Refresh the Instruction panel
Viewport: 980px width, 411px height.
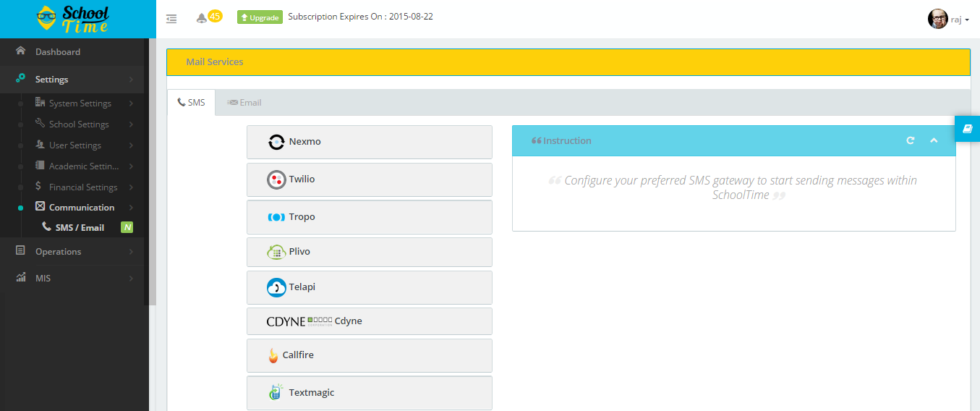tap(911, 140)
